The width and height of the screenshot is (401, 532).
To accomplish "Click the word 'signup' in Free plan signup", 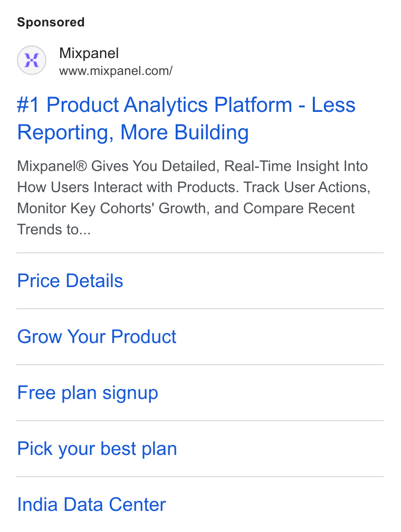I will pyautogui.click(x=130, y=393).
